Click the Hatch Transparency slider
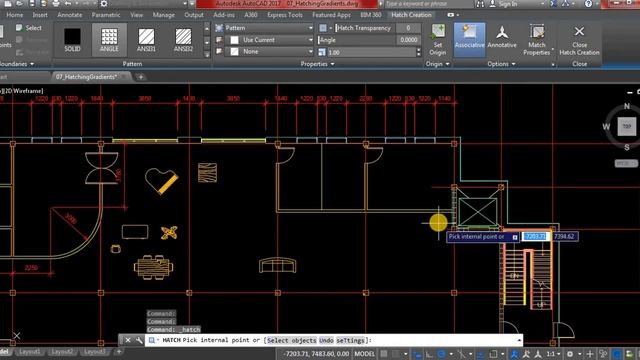The width and height of the screenshot is (640, 360). pyautogui.click(x=365, y=28)
